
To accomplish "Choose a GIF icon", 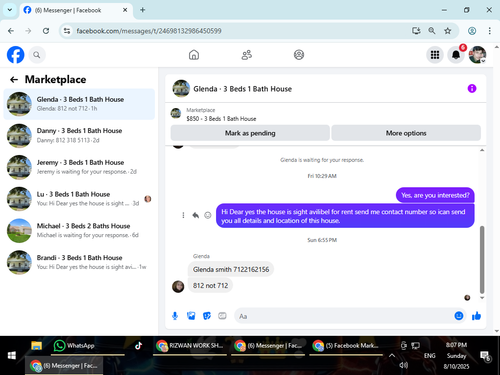I will 222,316.
